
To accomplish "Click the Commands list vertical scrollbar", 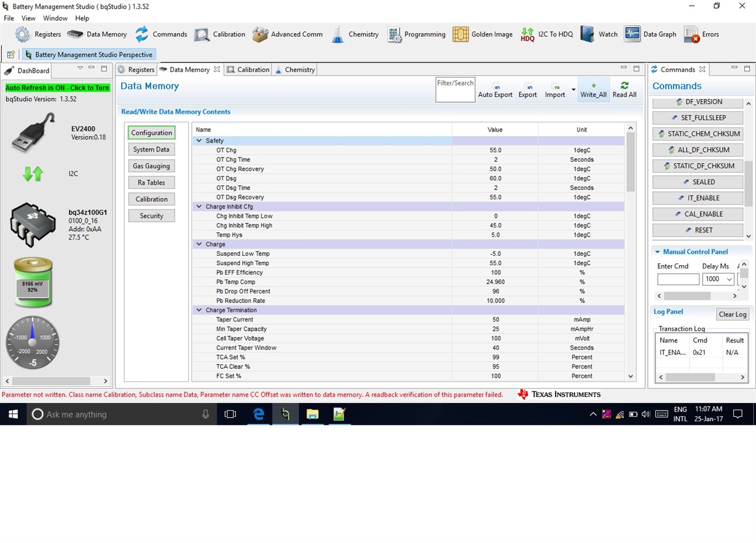I will [748, 169].
